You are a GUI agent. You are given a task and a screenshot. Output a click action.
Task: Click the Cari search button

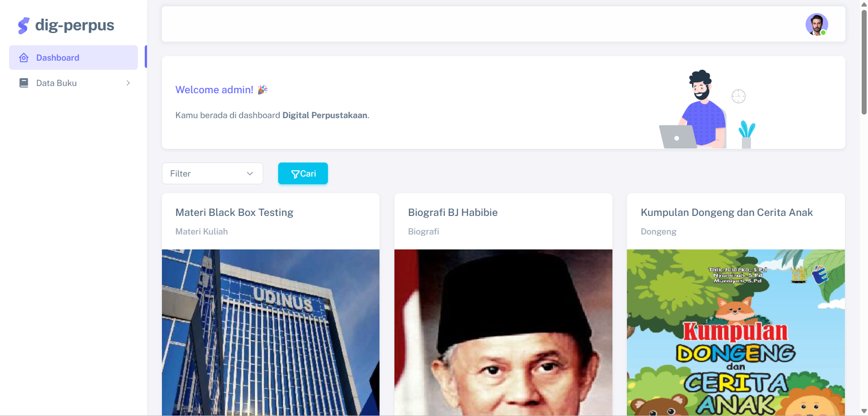coord(303,173)
